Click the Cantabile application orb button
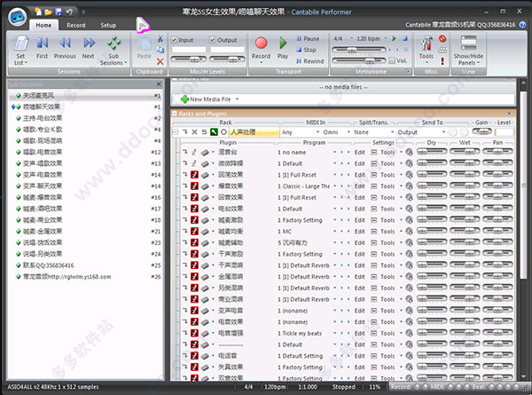 [18, 16]
